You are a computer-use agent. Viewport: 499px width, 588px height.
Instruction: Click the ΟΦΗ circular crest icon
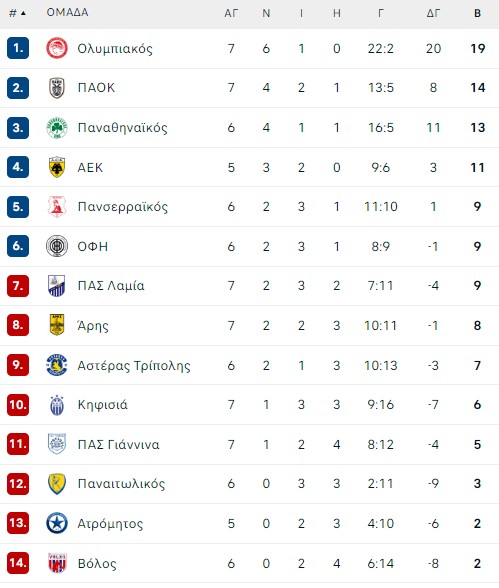(x=57, y=246)
